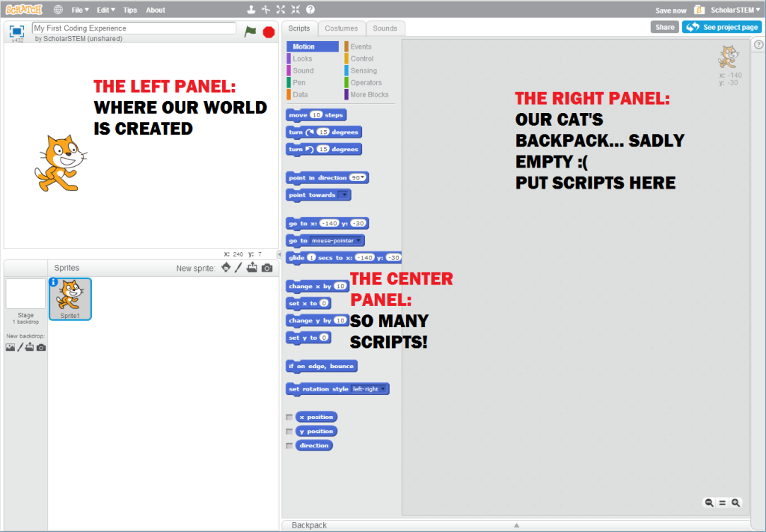The height and width of the screenshot is (532, 766).
Task: Switch to the Sounds tab
Action: tap(385, 28)
